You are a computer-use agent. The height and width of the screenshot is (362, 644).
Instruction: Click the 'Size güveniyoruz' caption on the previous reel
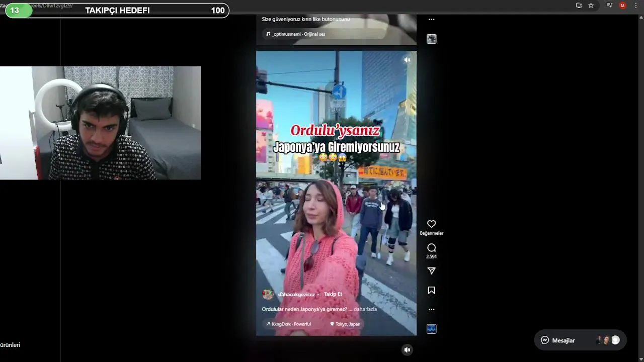pos(306,19)
